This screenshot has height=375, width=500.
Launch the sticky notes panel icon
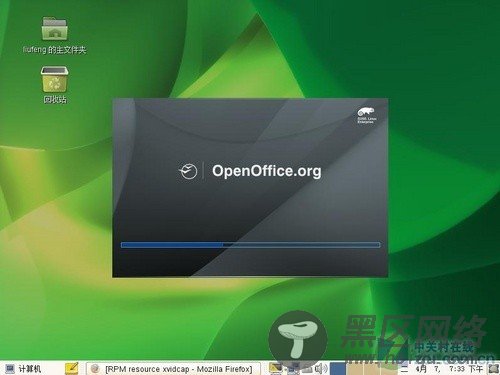(x=71, y=368)
